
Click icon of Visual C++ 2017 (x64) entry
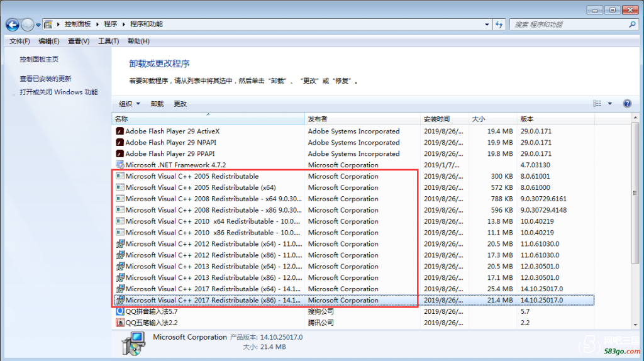click(120, 289)
